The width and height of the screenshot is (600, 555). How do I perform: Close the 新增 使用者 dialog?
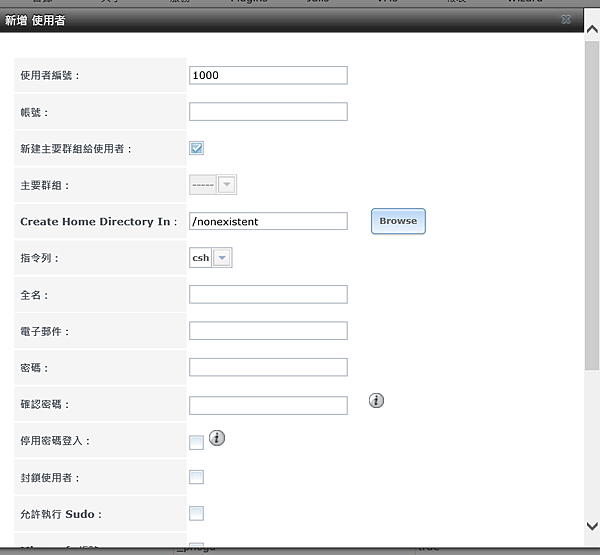pos(566,20)
